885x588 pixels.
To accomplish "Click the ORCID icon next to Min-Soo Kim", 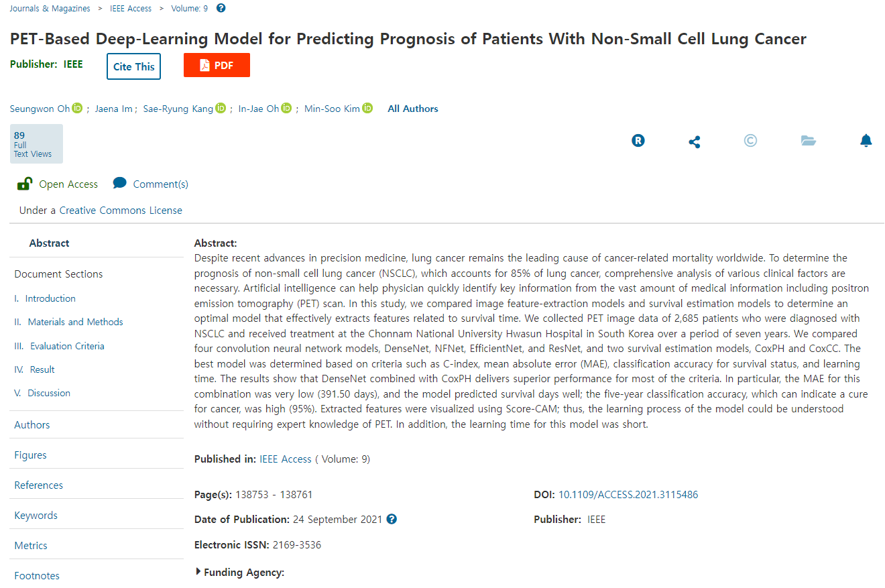I will pyautogui.click(x=367, y=109).
